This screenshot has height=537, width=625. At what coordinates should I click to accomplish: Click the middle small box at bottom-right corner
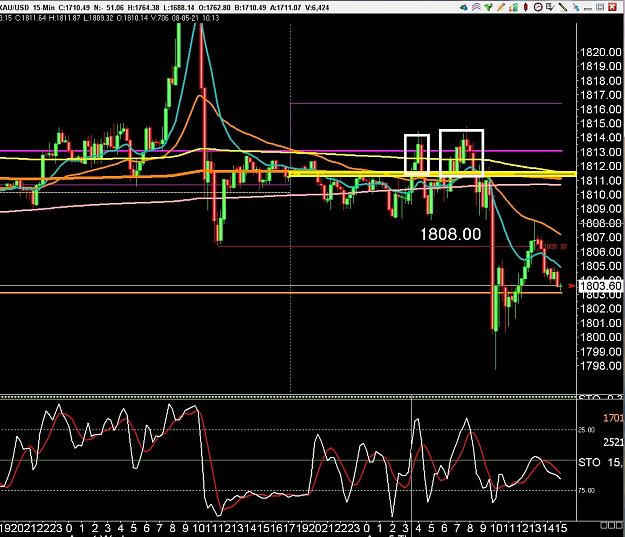pos(609,525)
